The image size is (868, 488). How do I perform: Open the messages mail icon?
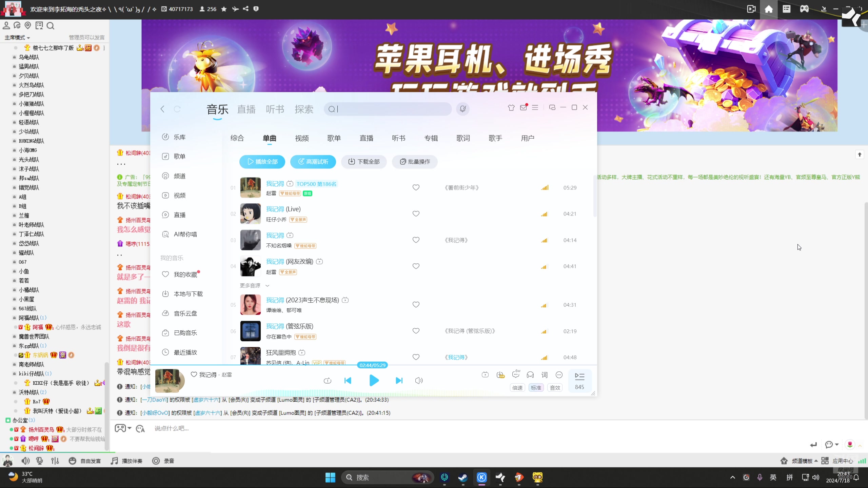523,107
